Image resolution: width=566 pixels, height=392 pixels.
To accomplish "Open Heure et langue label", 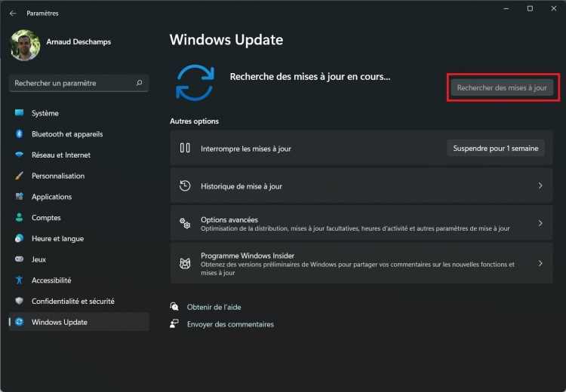I will [x=58, y=239].
